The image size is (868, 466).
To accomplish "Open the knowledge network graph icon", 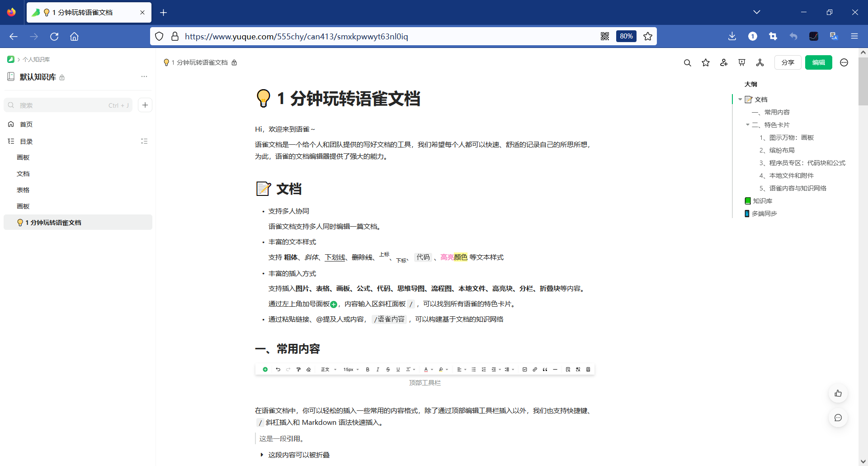I will tap(760, 63).
